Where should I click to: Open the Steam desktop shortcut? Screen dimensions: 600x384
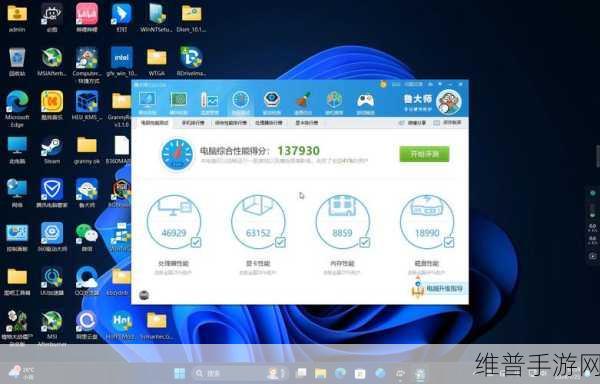pyautogui.click(x=52, y=150)
